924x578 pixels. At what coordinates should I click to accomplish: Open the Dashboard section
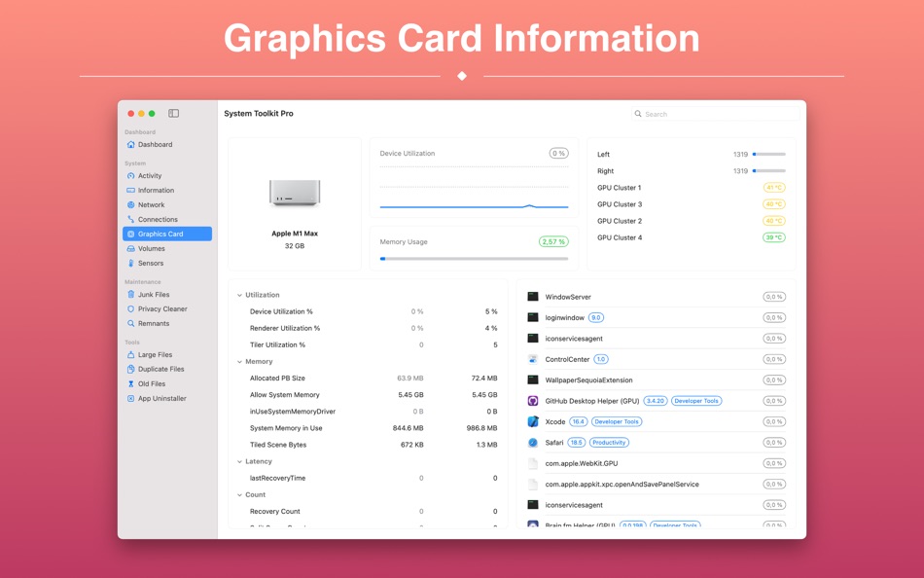pos(167,144)
